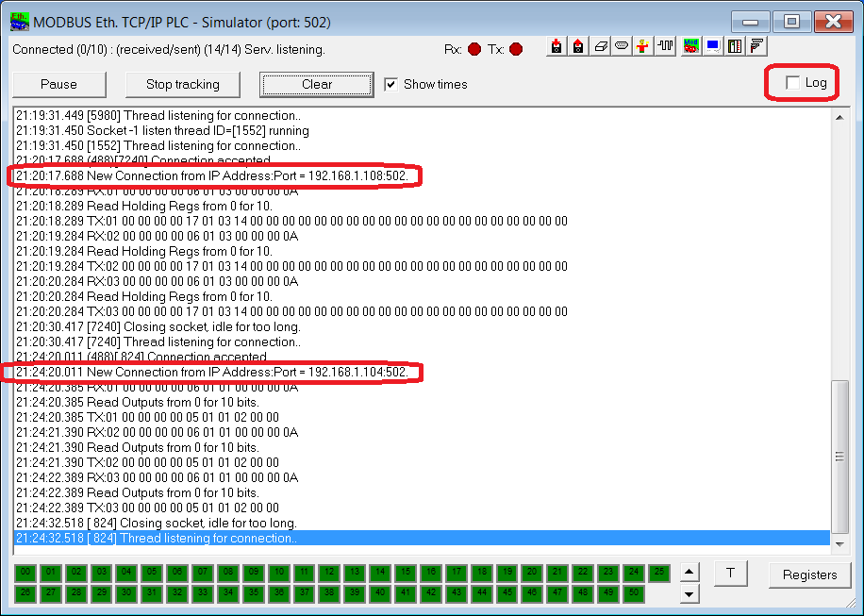Toggle green station indicator 50
The image size is (864, 616).
[x=634, y=593]
